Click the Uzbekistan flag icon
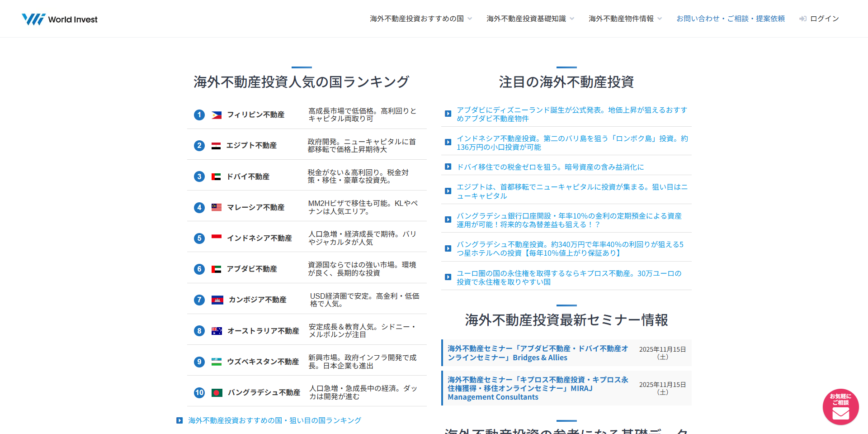The height and width of the screenshot is (434, 868). pos(217,362)
